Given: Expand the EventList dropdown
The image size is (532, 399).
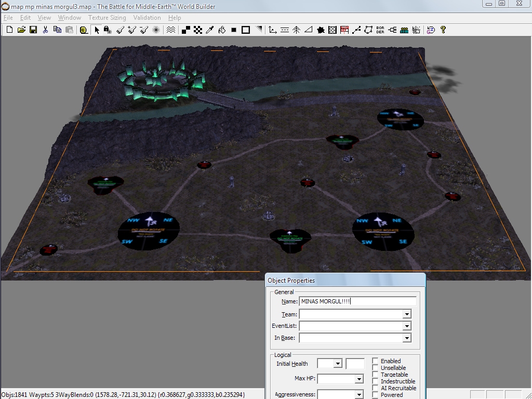Looking at the screenshot, I should (407, 326).
